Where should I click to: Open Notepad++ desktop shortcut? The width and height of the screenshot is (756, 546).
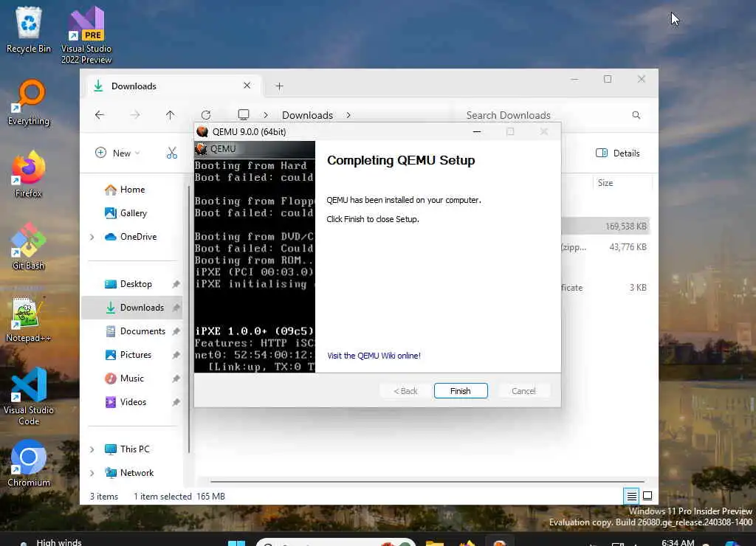click(x=29, y=319)
